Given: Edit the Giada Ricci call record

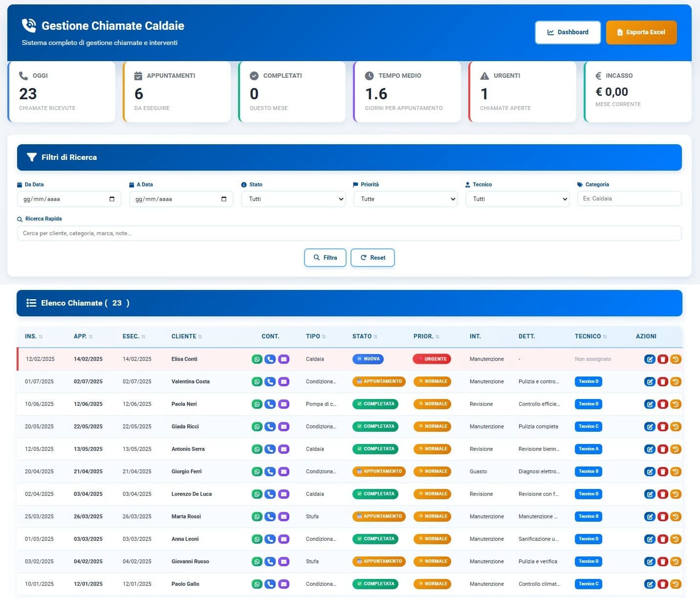Looking at the screenshot, I should point(650,426).
